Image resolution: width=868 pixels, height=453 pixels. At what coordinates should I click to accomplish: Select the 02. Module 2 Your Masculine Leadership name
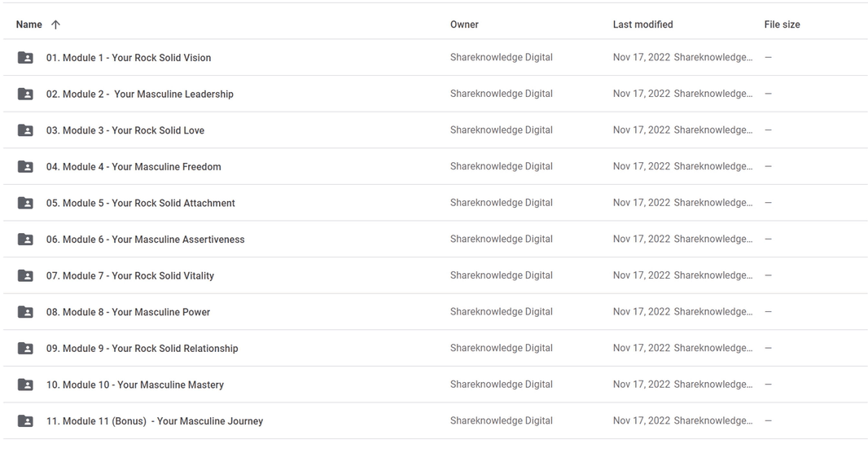pyautogui.click(x=139, y=95)
